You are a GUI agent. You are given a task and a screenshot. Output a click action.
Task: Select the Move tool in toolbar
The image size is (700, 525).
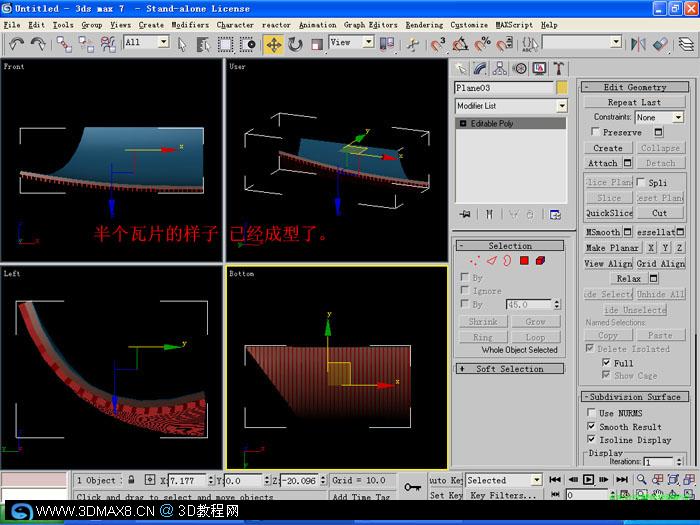[x=274, y=45]
